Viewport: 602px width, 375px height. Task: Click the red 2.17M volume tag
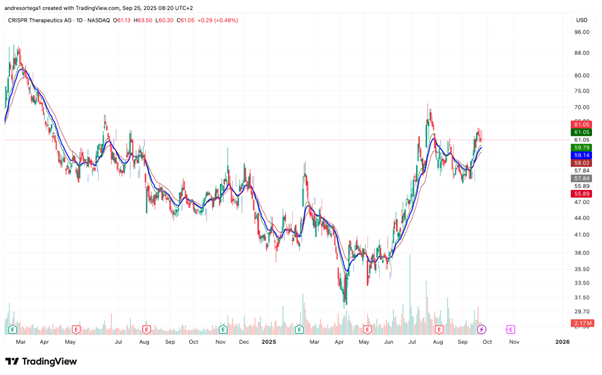(582, 323)
